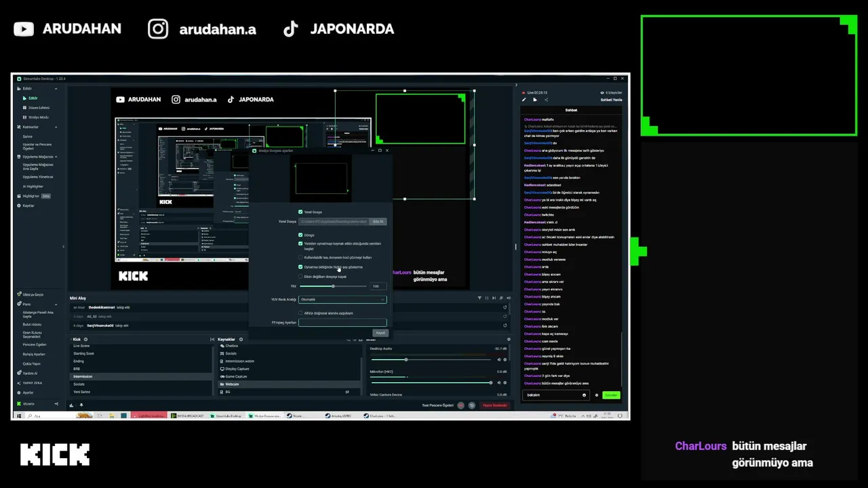868x488 pixels.
Task: Filter the Mini Akış events with funnel icon
Action: 479,298
